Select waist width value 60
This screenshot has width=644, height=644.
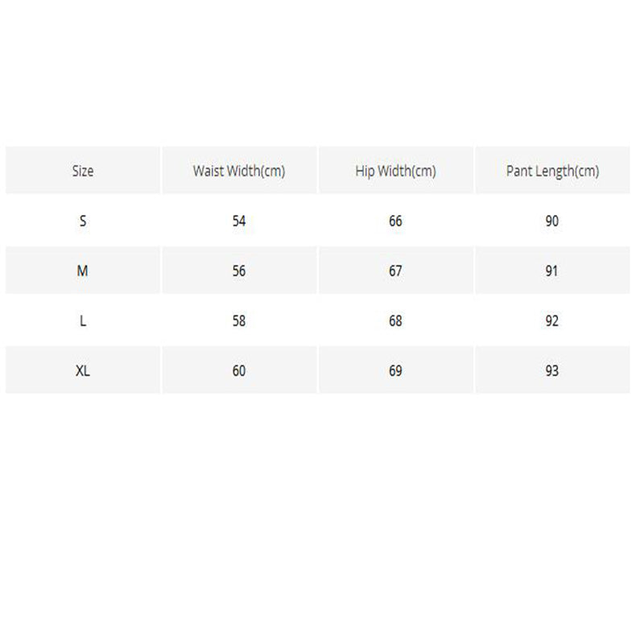pos(239,371)
